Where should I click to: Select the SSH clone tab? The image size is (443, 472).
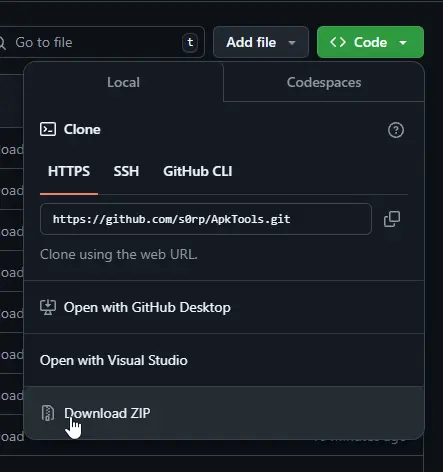(x=126, y=171)
